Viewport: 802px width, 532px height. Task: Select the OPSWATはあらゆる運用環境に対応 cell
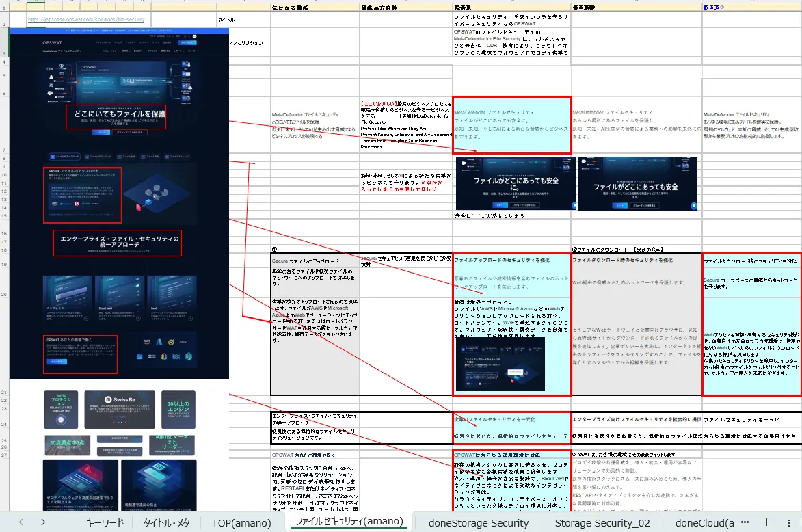[511, 455]
